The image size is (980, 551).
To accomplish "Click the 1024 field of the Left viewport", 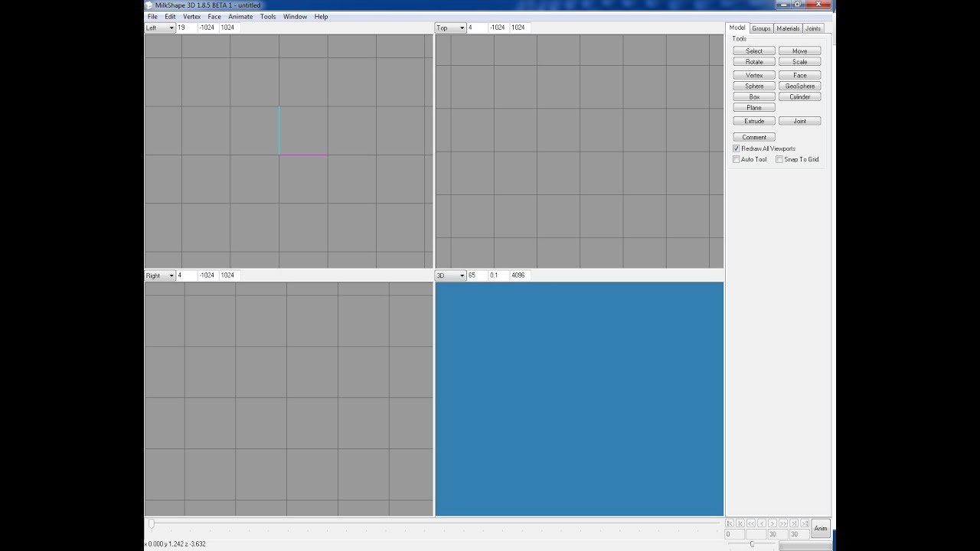I will (229, 28).
